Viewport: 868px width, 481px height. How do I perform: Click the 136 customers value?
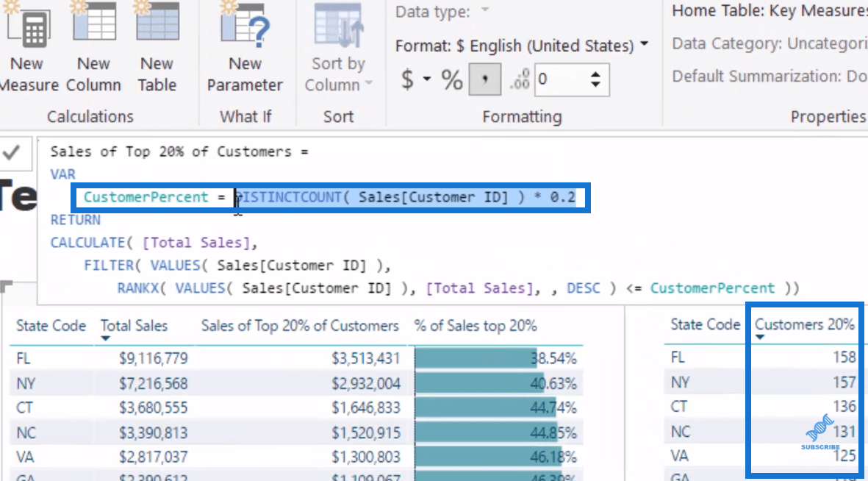click(x=844, y=406)
